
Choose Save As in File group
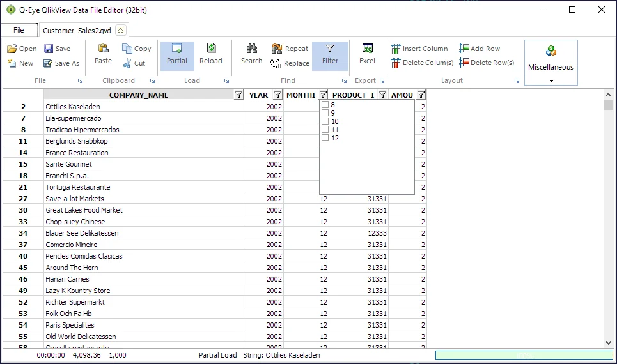click(61, 63)
